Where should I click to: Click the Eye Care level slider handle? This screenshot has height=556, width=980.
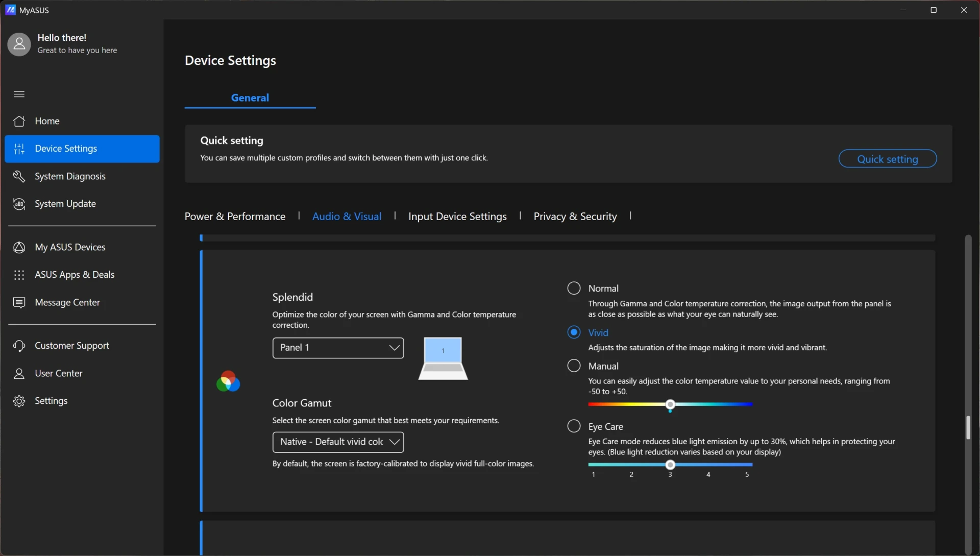pos(670,465)
